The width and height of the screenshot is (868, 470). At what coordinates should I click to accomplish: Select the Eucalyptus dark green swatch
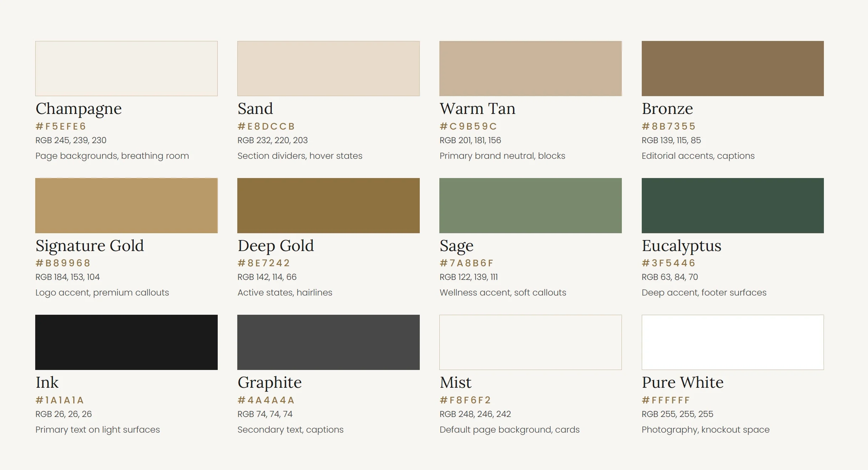(x=732, y=205)
